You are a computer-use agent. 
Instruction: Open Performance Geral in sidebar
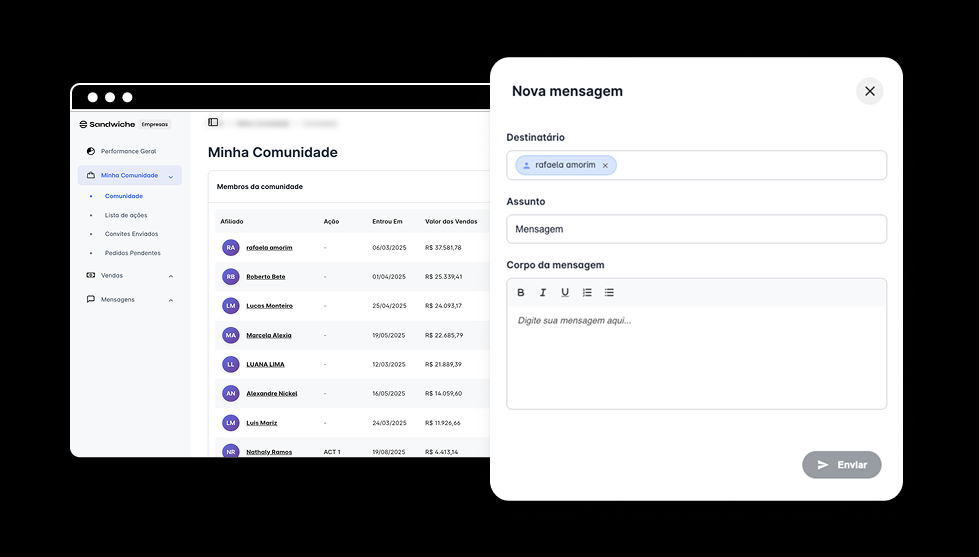129,151
